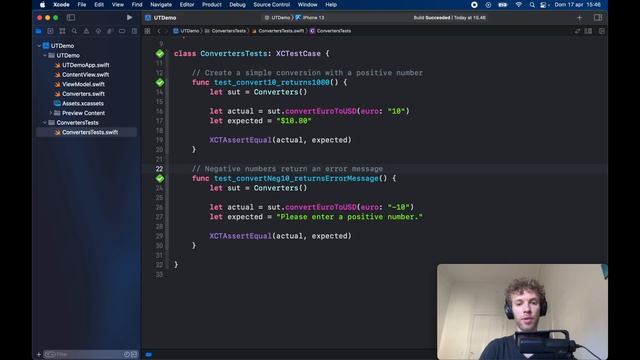Open the Report navigator icon
Viewport: 640px width, 360px height.
(134, 31)
